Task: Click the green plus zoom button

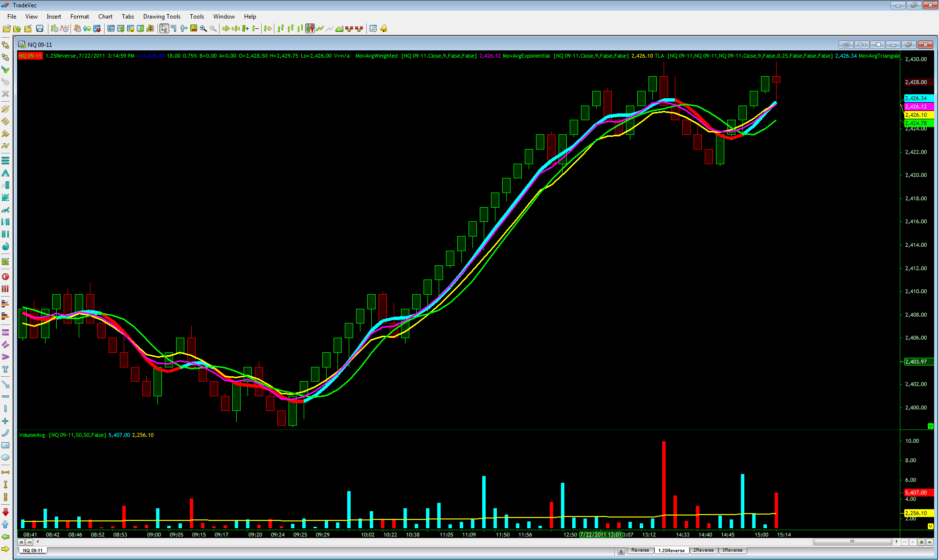Action: 921,542
